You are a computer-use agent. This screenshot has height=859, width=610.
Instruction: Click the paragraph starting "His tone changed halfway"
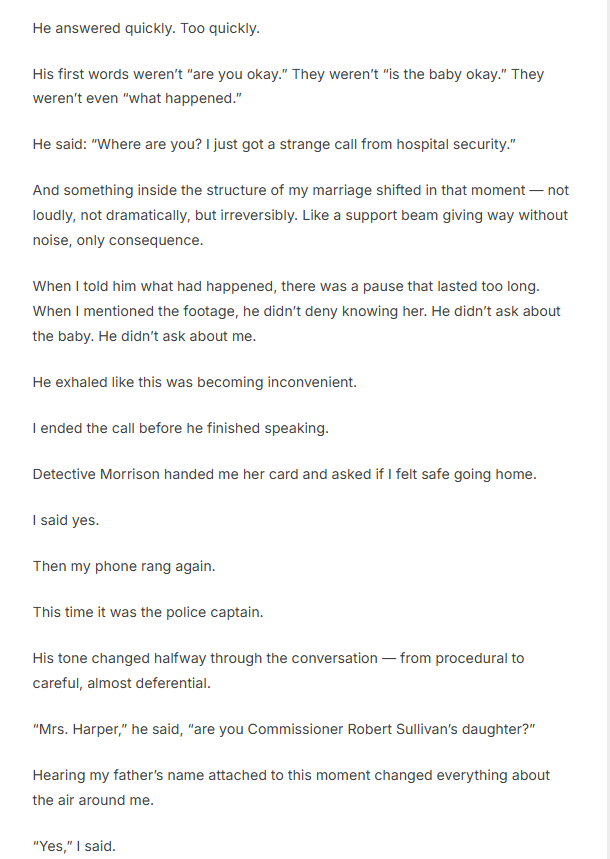(278, 670)
